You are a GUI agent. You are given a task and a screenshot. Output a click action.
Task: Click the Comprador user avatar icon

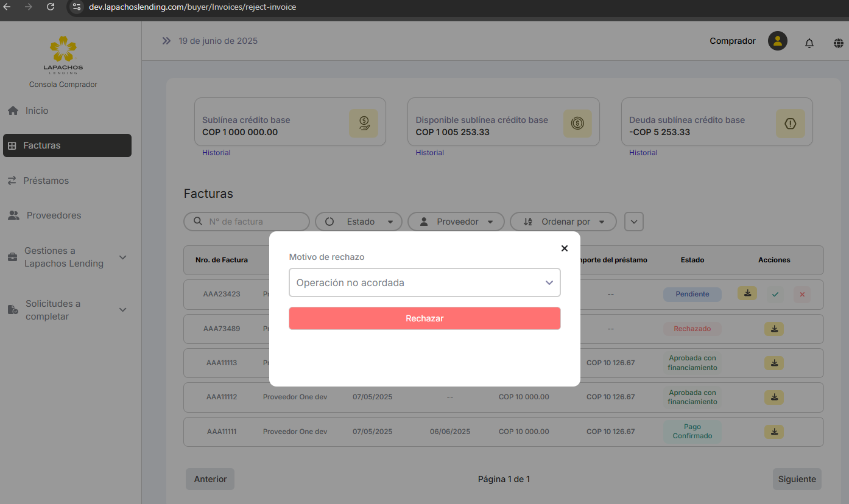777,41
